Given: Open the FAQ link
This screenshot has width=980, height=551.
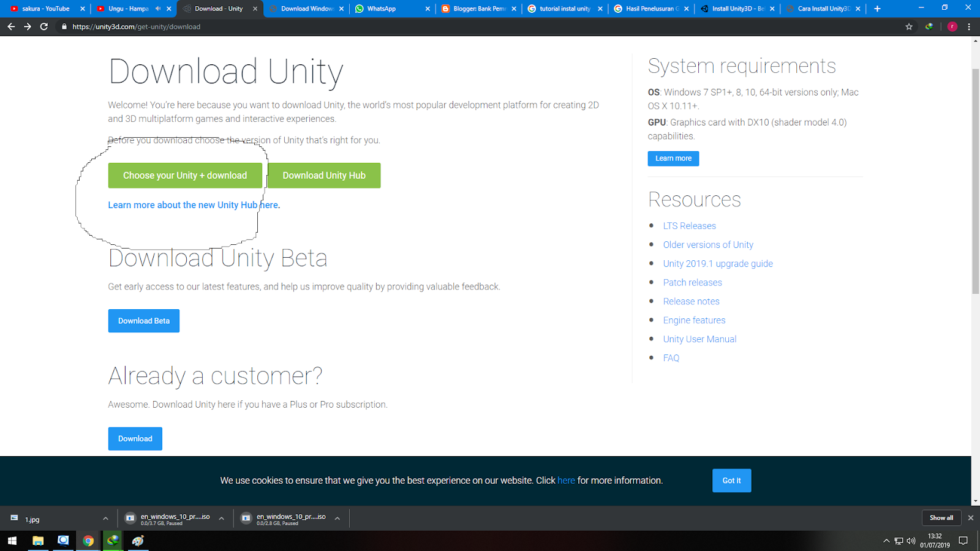Looking at the screenshot, I should (671, 358).
